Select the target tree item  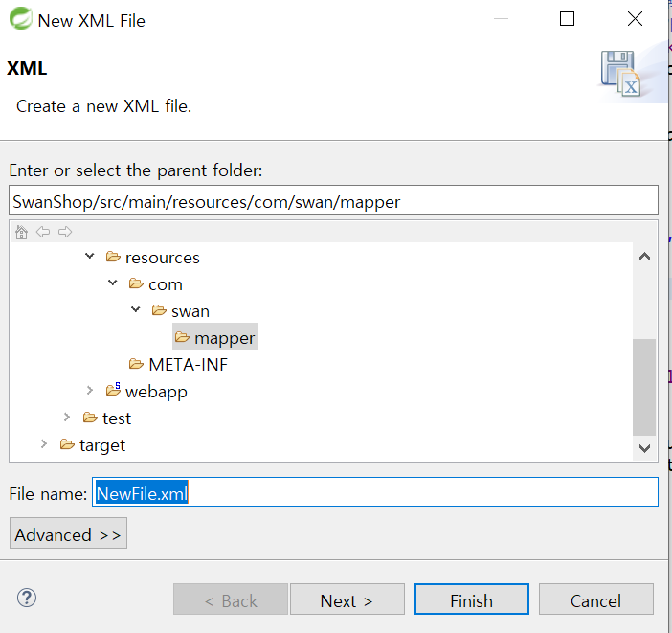(x=102, y=445)
